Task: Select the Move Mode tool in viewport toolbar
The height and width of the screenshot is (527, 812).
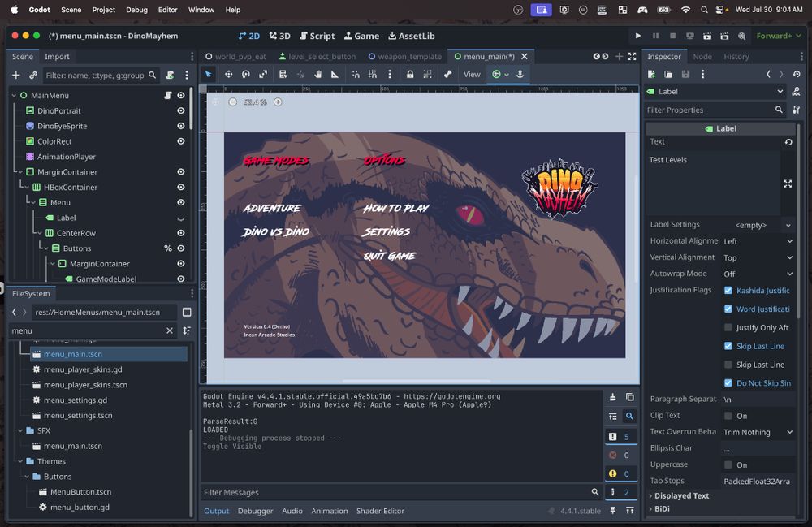Action: coord(228,74)
